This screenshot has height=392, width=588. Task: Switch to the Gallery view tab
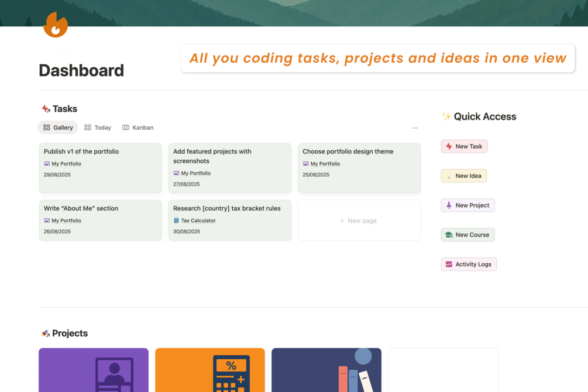tap(58, 128)
